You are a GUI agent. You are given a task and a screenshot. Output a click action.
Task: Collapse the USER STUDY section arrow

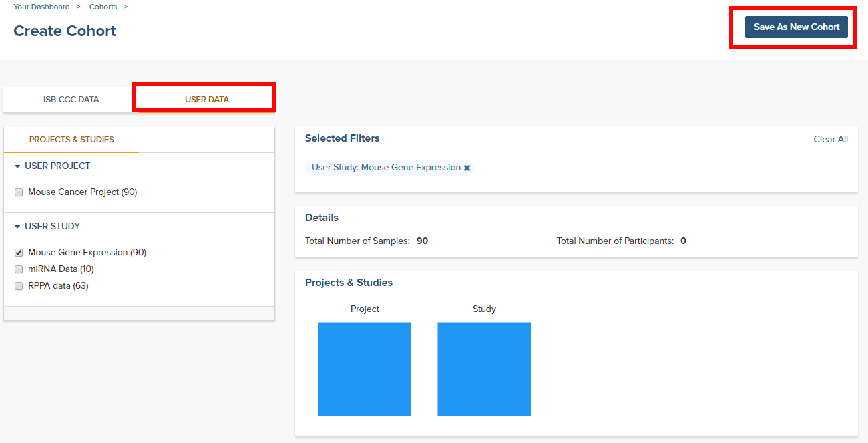point(17,227)
